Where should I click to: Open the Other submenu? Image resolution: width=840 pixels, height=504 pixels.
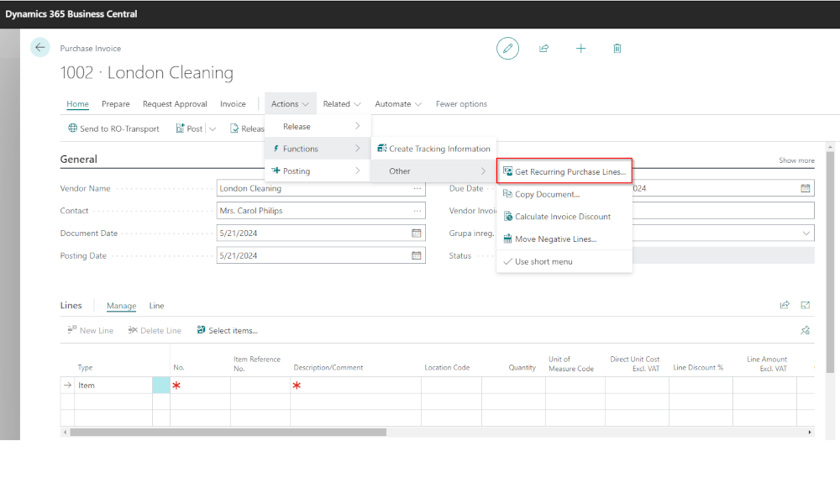click(434, 171)
